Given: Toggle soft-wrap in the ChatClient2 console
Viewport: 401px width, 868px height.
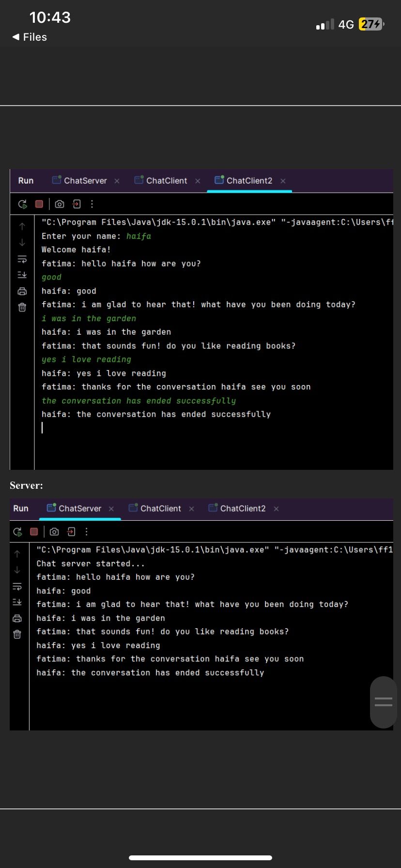Looking at the screenshot, I should click(x=22, y=259).
